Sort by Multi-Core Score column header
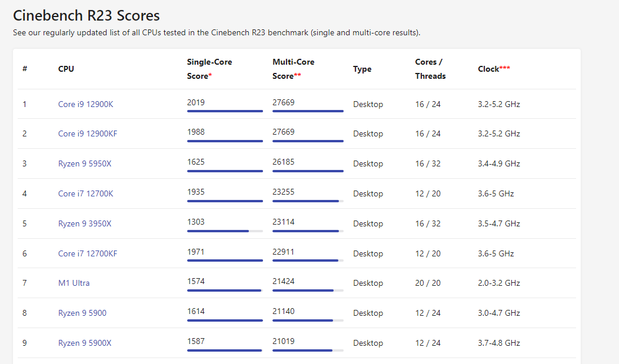This screenshot has height=364, width=619. coord(293,69)
